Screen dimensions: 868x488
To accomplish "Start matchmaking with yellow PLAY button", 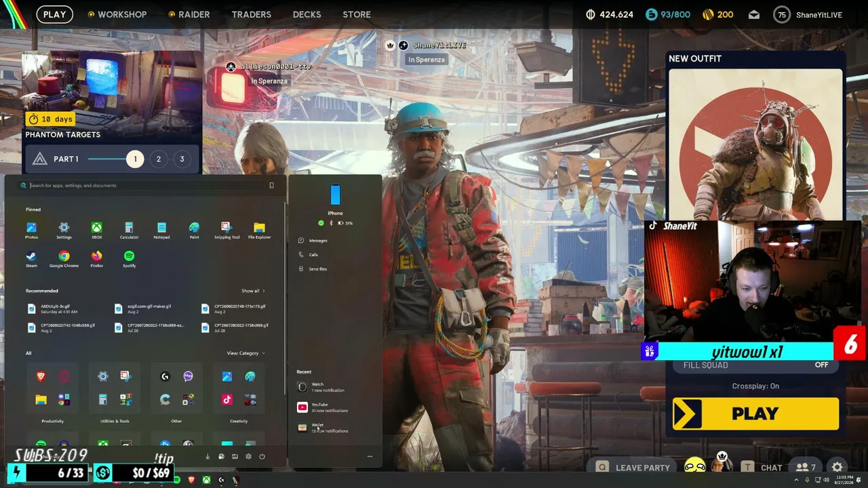I will (x=755, y=413).
